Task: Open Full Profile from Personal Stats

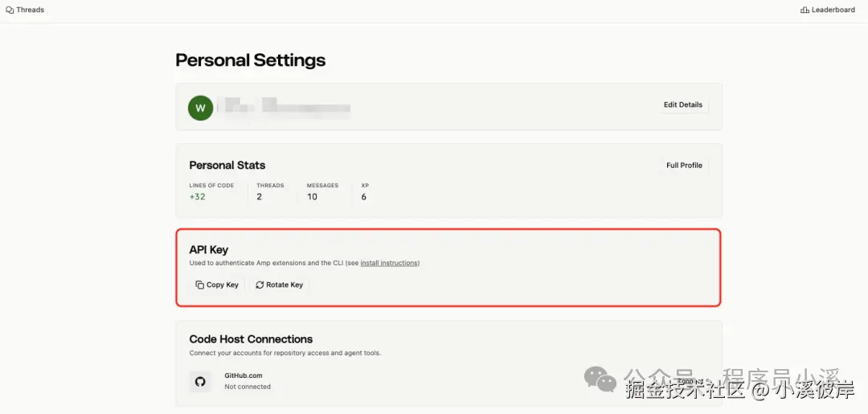Action: pos(684,166)
